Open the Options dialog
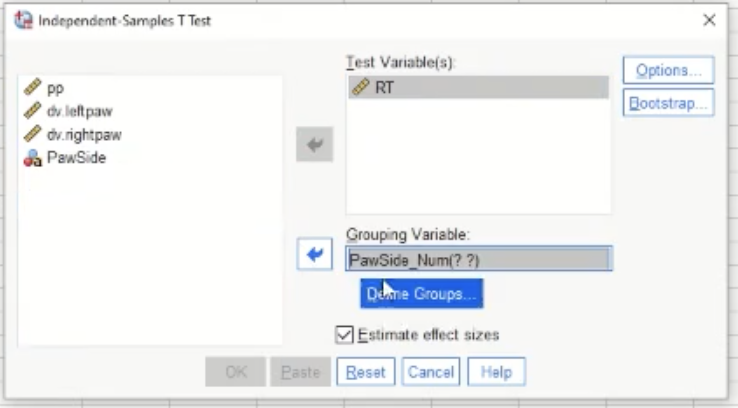 (668, 70)
